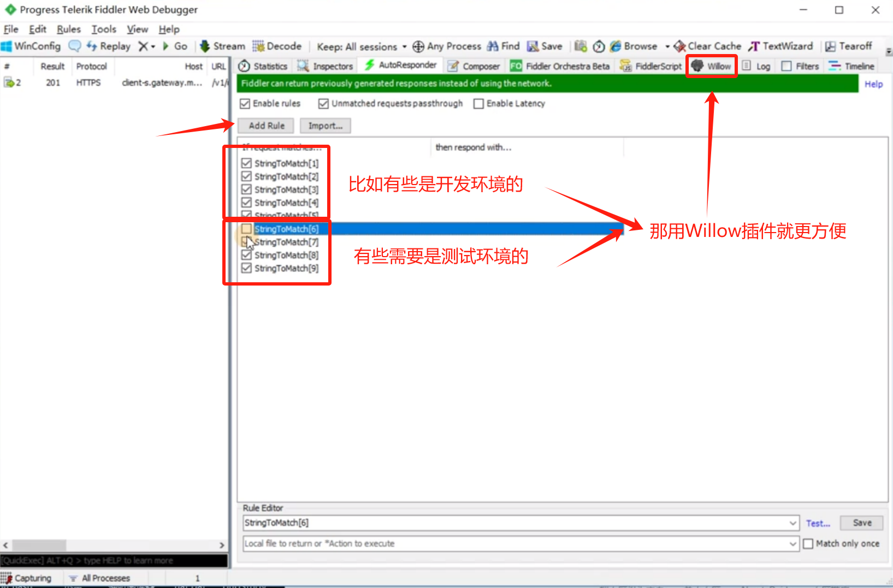Click the Remove sessions X icon

click(143, 46)
